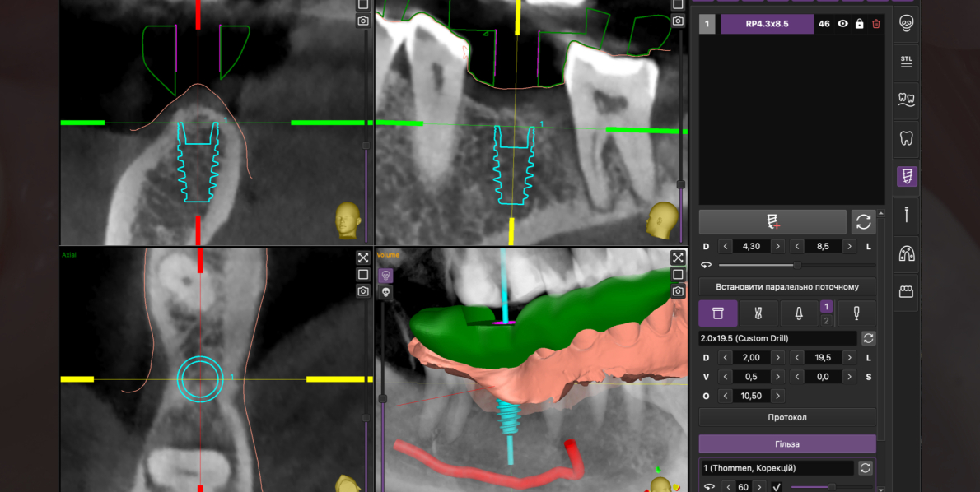Screen dimensions: 980x492
Task: Toggle visibility of implant RP4.3x8.5
Action: click(x=842, y=24)
